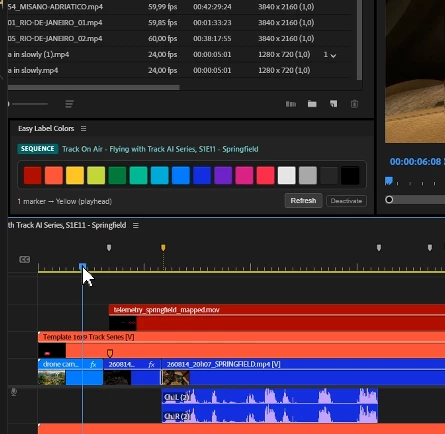The width and height of the screenshot is (445, 434).
Task: Select the orange color swatch
Action: (54, 175)
